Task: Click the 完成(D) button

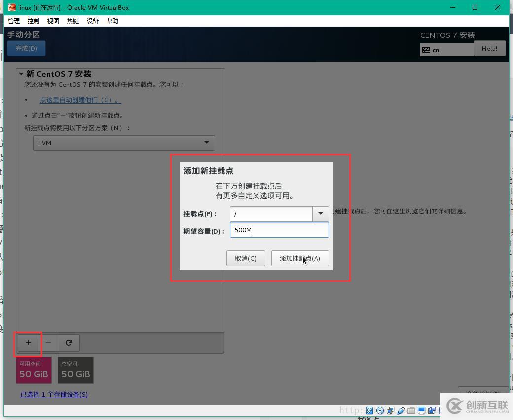Action: click(x=26, y=48)
